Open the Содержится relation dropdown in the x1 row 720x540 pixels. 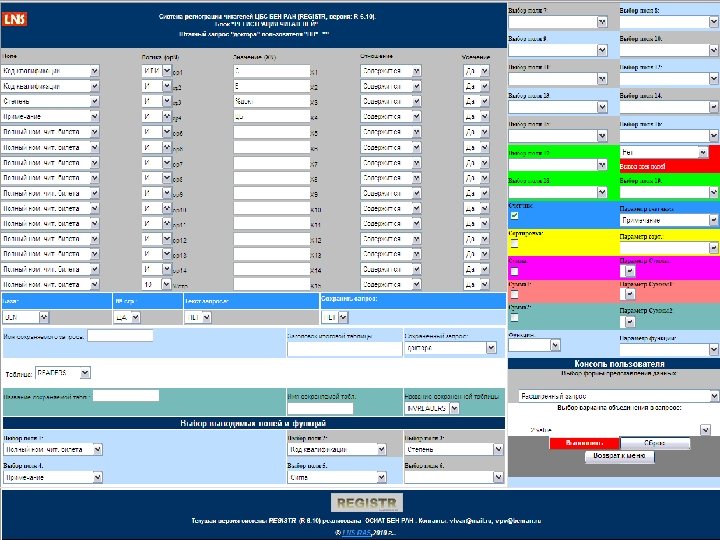coord(390,71)
